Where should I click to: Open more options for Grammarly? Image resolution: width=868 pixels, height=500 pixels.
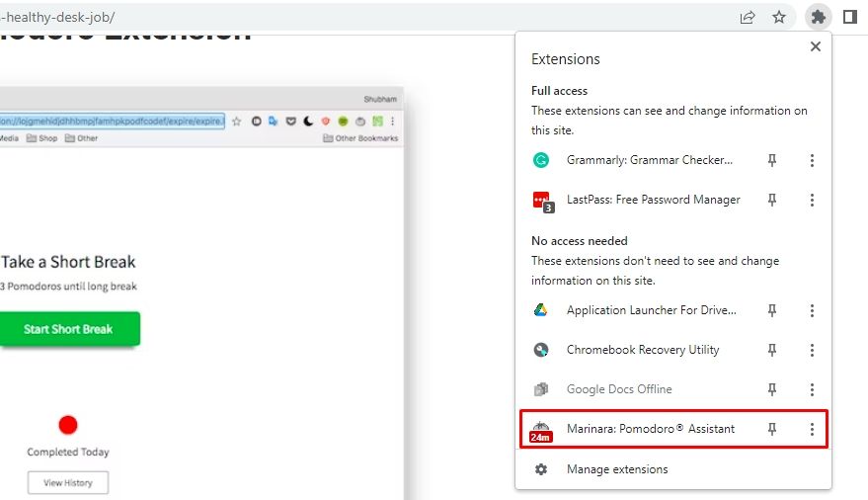click(812, 160)
